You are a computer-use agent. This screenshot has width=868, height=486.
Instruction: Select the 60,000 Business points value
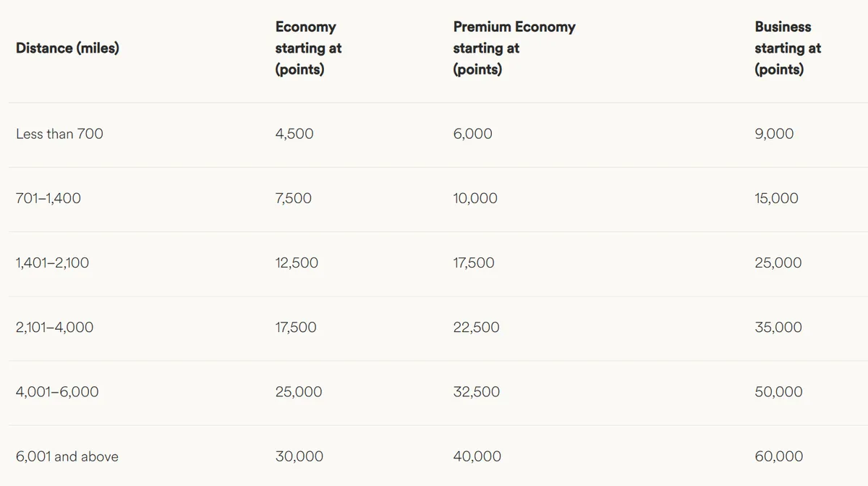778,456
